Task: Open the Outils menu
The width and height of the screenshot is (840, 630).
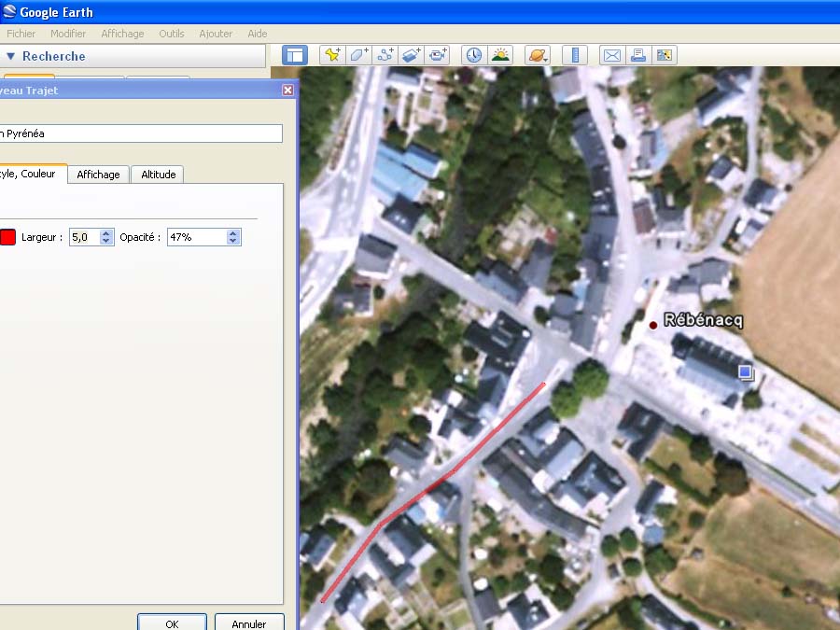Action: click(172, 34)
